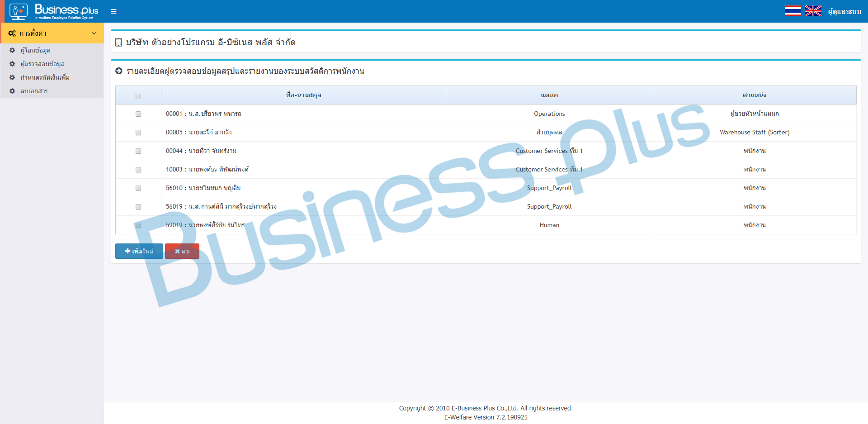Check the row for employee 00044
The width and height of the screenshot is (868, 424).
138,151
